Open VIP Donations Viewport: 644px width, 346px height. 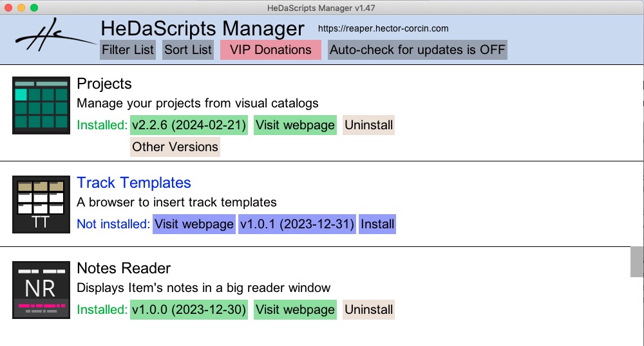coord(270,50)
